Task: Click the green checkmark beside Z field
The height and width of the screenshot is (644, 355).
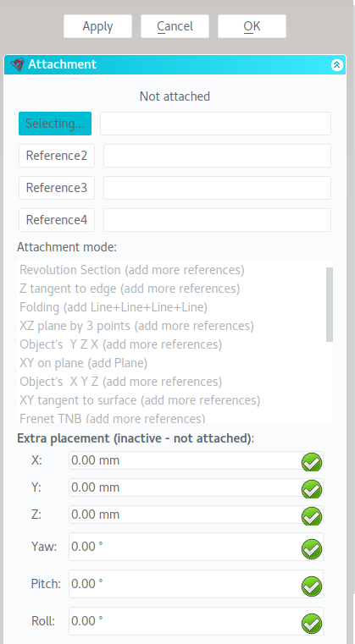Action: 312,517
